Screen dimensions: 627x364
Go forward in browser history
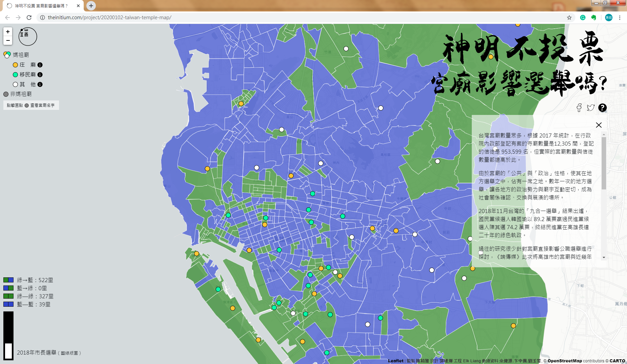click(18, 18)
